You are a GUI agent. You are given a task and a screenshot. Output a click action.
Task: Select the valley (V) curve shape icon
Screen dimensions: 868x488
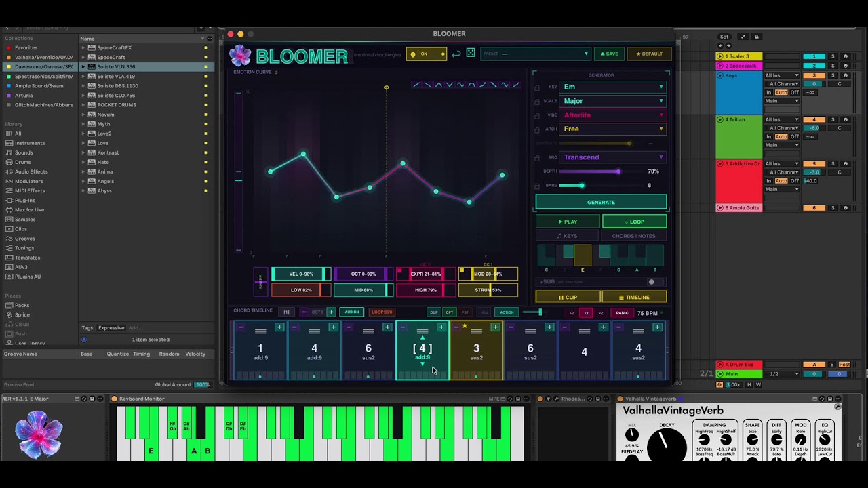tap(450, 85)
